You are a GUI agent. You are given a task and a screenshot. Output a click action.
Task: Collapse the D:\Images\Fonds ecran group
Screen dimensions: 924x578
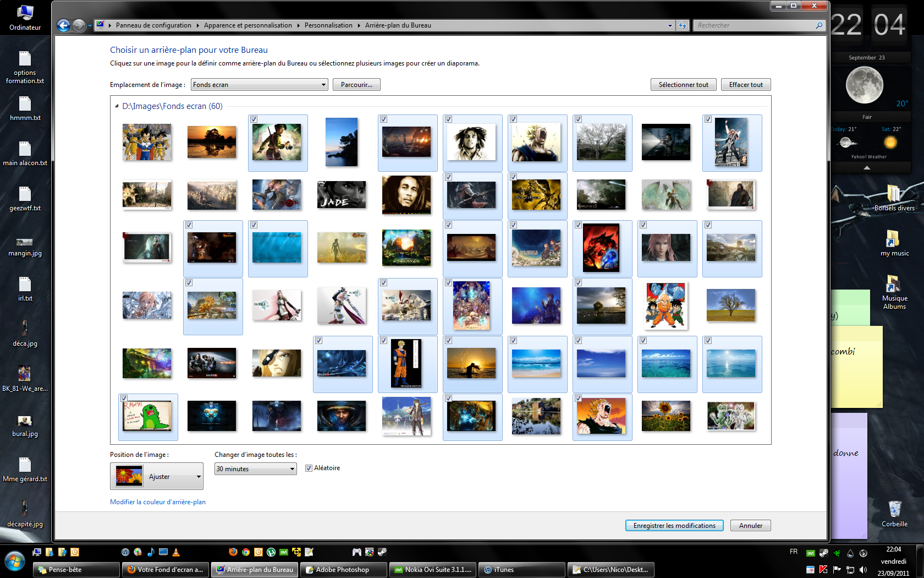117,106
